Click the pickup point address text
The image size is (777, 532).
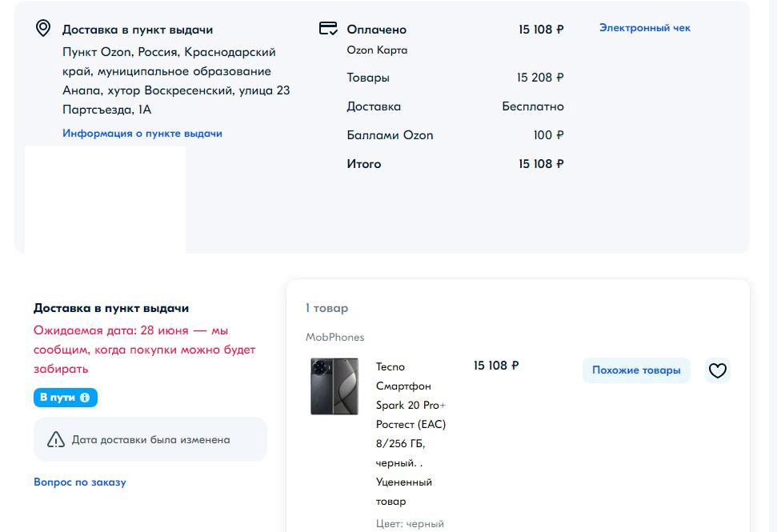pos(176,81)
